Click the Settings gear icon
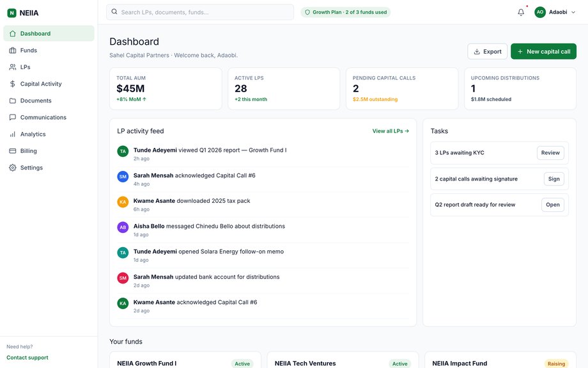The image size is (588, 368). point(13,168)
